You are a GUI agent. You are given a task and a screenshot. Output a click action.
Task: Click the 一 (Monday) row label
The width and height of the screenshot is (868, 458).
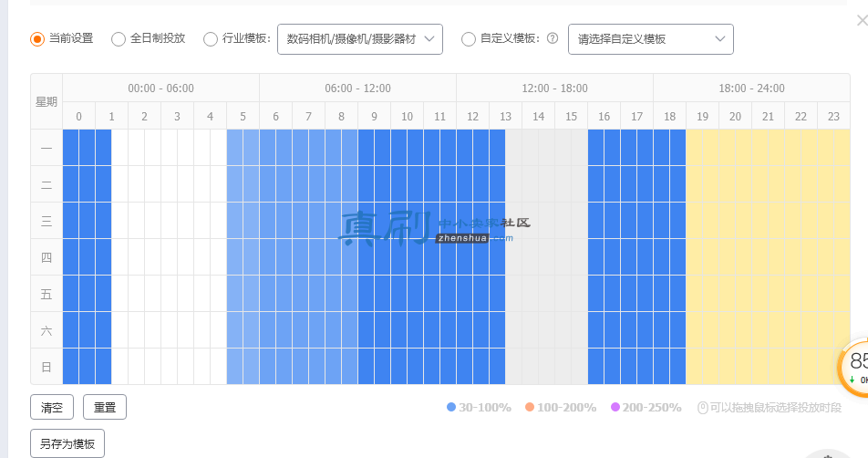click(46, 148)
